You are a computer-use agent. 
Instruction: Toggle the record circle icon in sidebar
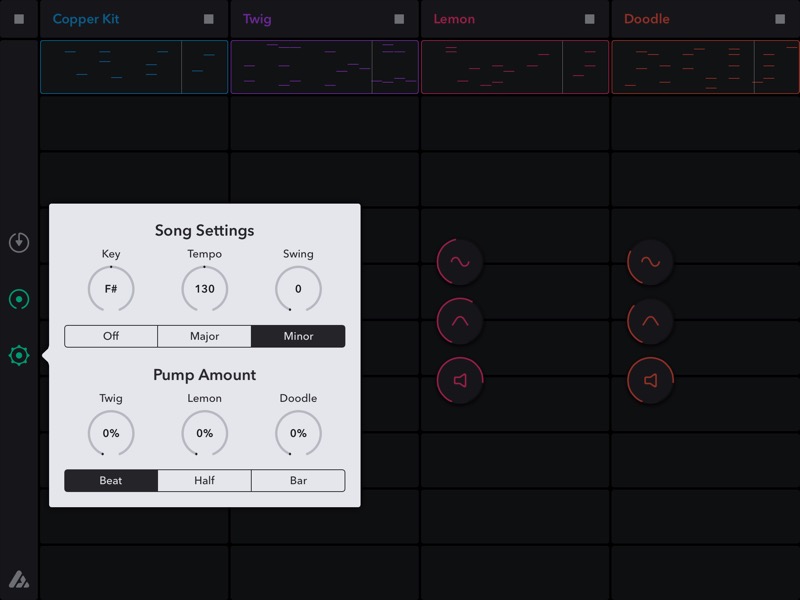(19, 299)
